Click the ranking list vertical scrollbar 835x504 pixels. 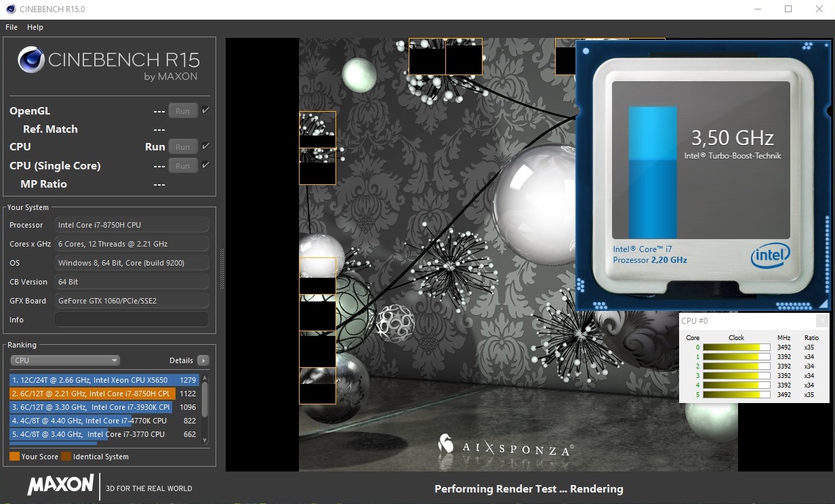click(x=205, y=408)
